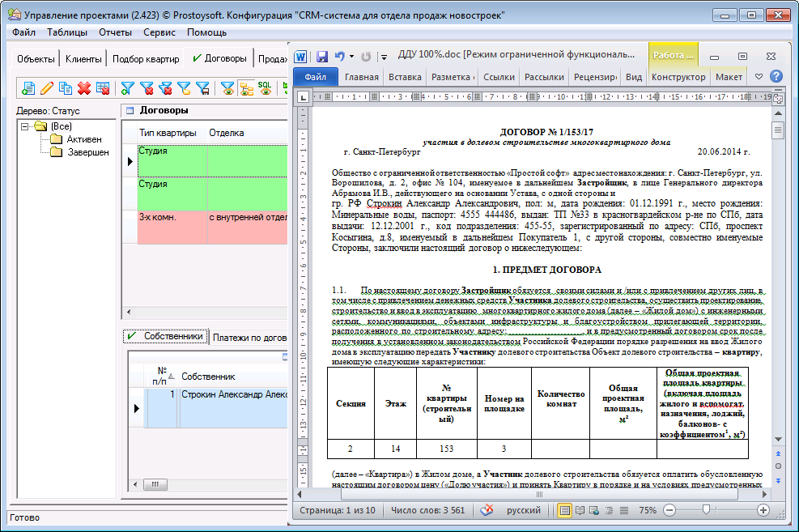Image resolution: width=799 pixels, height=532 pixels.
Task: Click the spell check icon in status bar
Action: pyautogui.click(x=487, y=510)
